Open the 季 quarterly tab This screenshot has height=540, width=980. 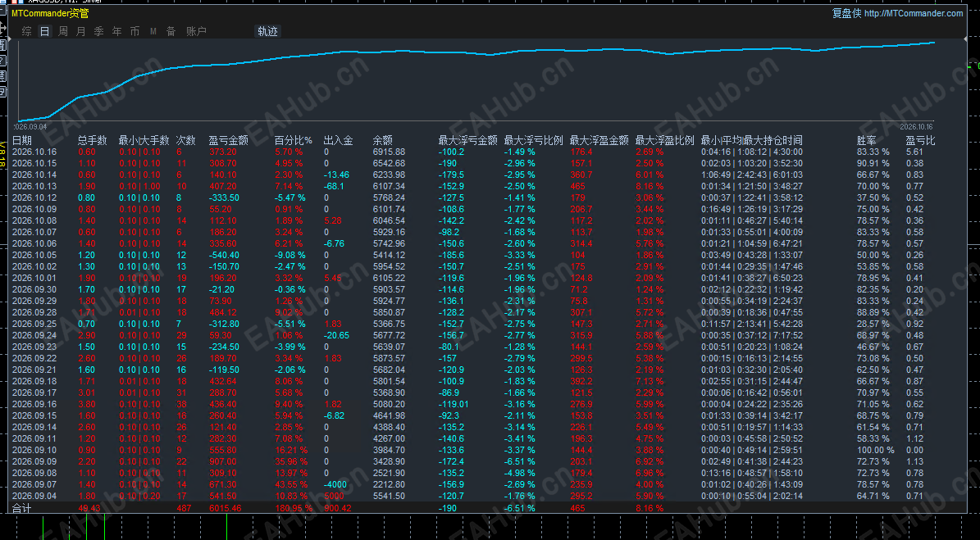point(98,31)
